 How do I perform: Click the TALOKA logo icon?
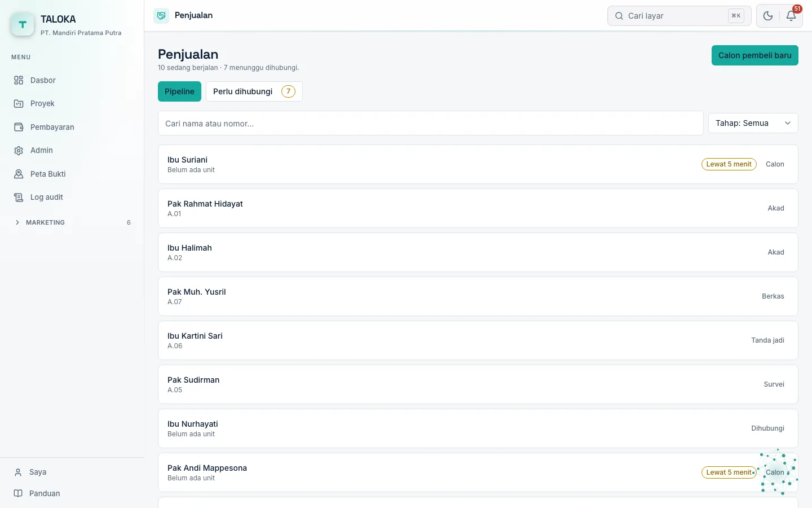pos(23,24)
